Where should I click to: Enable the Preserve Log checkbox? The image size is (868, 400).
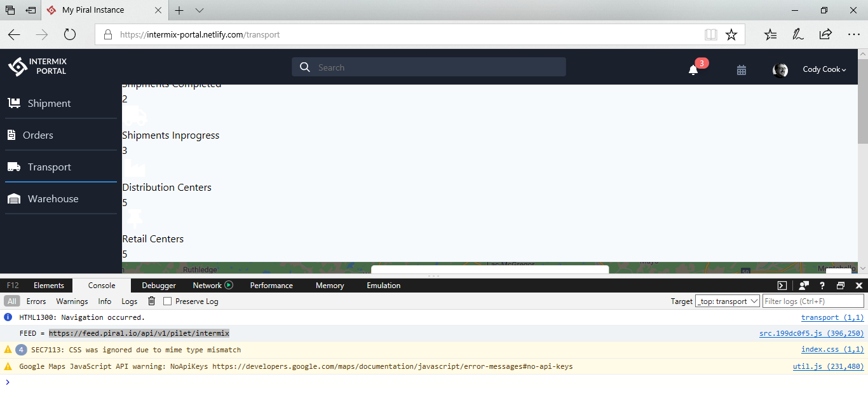168,301
